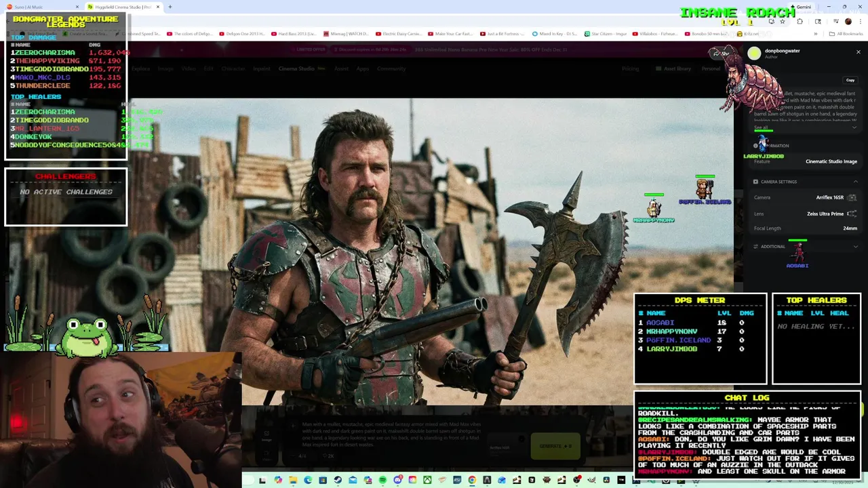
Task: Switch to Chrome on the taskbar
Action: (472, 480)
